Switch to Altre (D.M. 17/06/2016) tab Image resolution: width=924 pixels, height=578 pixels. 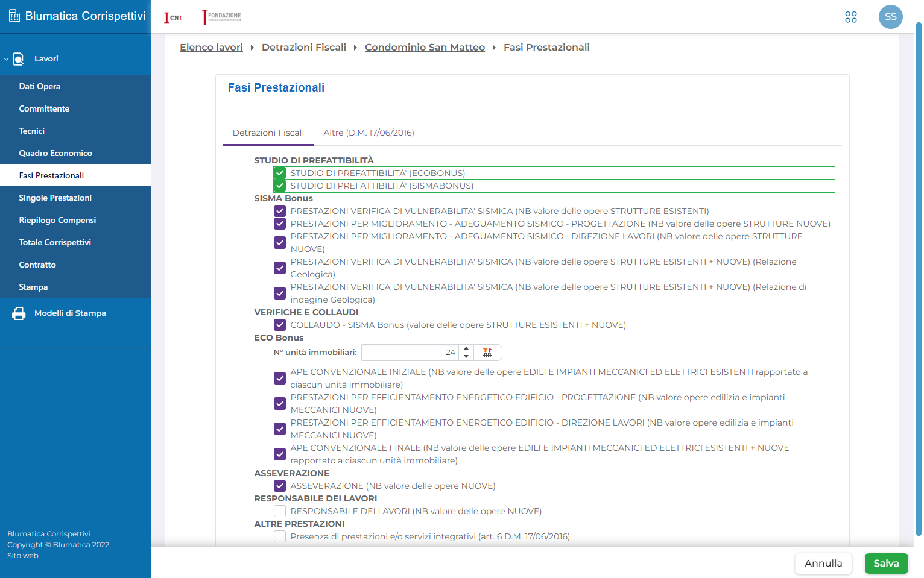point(369,133)
